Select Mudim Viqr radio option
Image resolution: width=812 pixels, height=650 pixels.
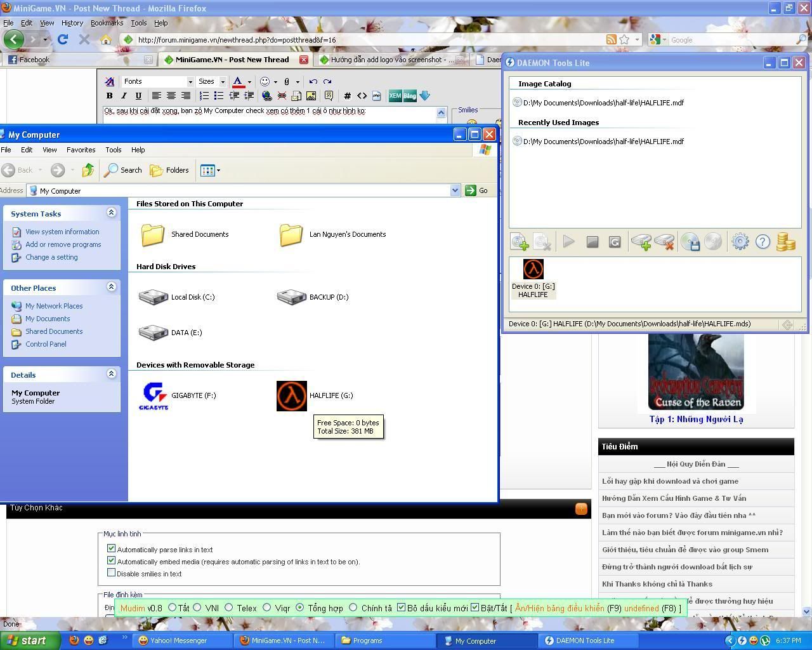(x=267, y=607)
